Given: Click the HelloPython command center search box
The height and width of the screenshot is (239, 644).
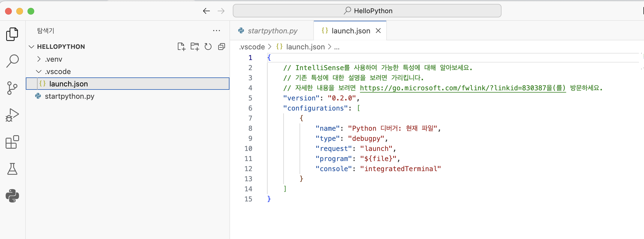Looking at the screenshot, I should 367,11.
